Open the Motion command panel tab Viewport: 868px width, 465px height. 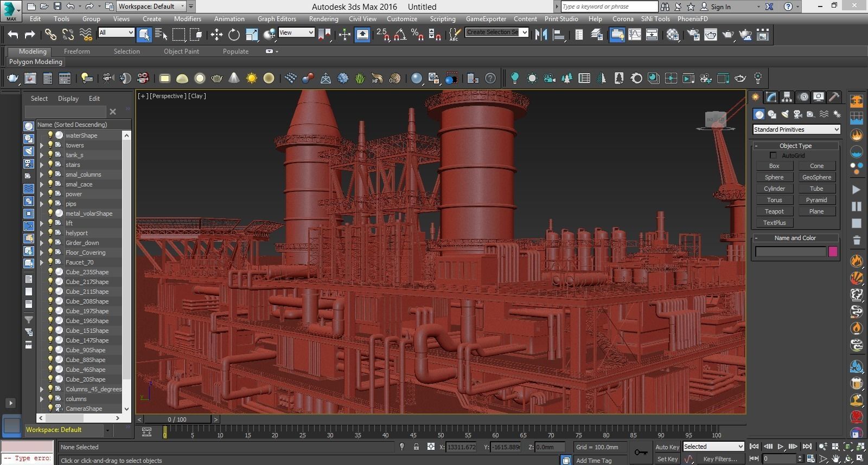(803, 97)
